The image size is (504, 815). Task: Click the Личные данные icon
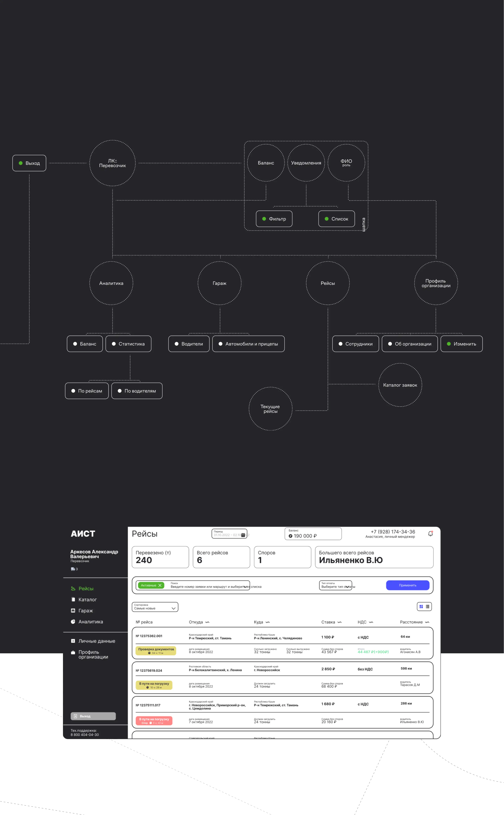click(x=73, y=641)
